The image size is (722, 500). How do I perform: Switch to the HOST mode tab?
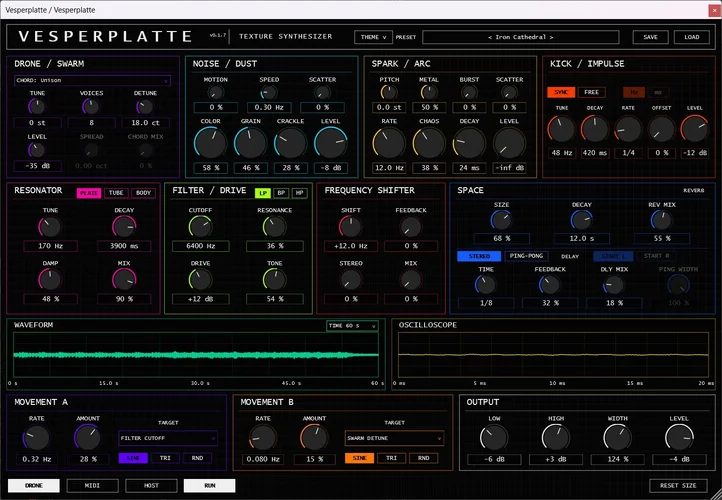[x=151, y=486]
